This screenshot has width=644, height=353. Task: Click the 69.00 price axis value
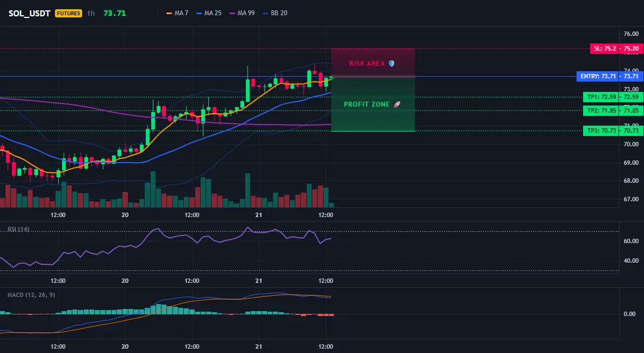point(631,162)
